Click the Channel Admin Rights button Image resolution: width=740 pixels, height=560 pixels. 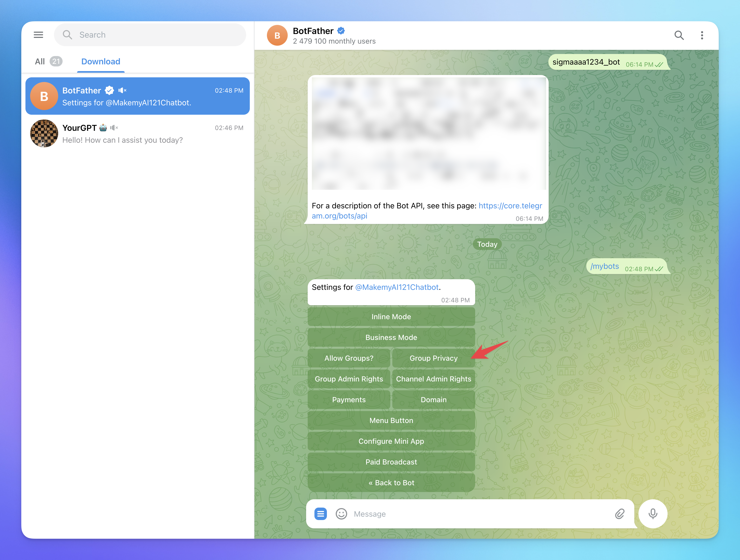point(433,379)
